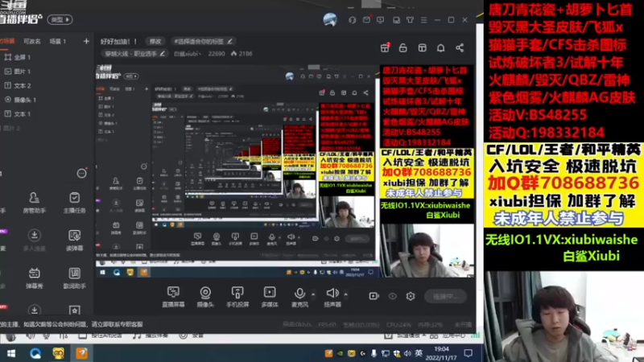Open the gift box icon with badge
The image size is (644, 362).
pos(385,47)
